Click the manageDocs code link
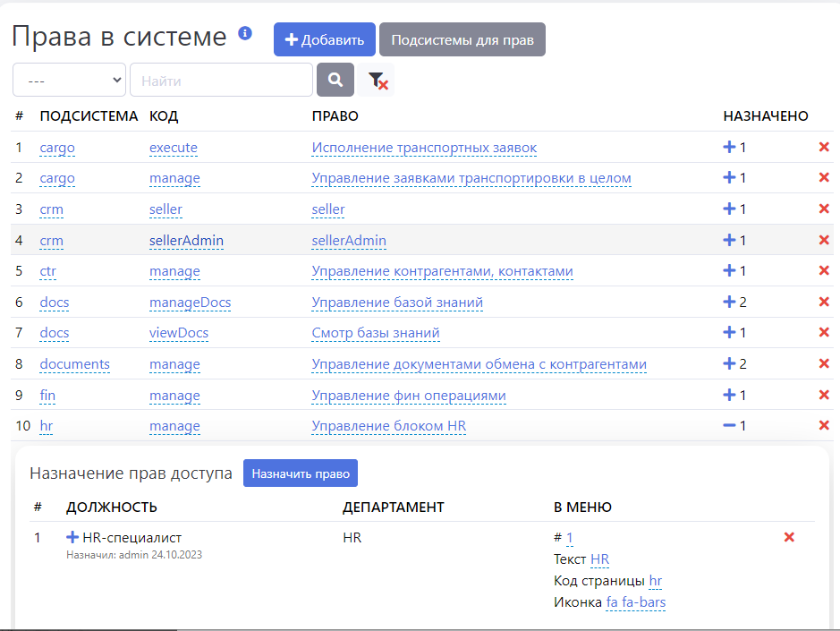Image resolution: width=840 pixels, height=631 pixels. (190, 303)
